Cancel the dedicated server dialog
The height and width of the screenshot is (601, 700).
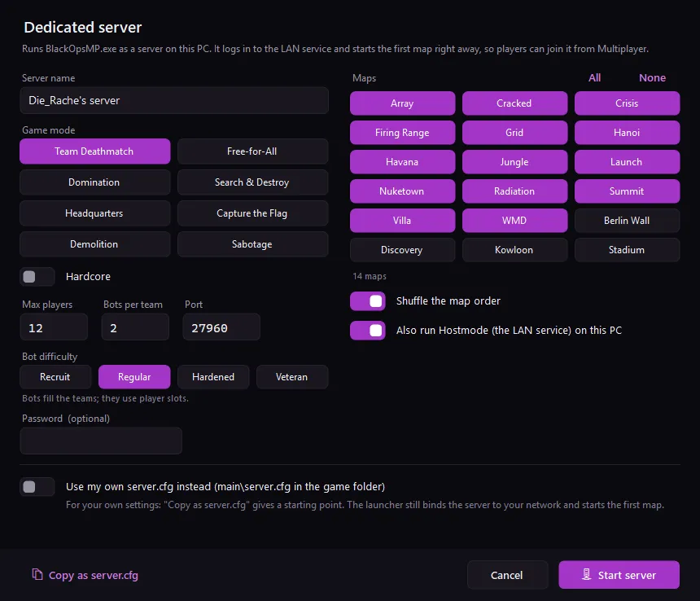point(507,575)
